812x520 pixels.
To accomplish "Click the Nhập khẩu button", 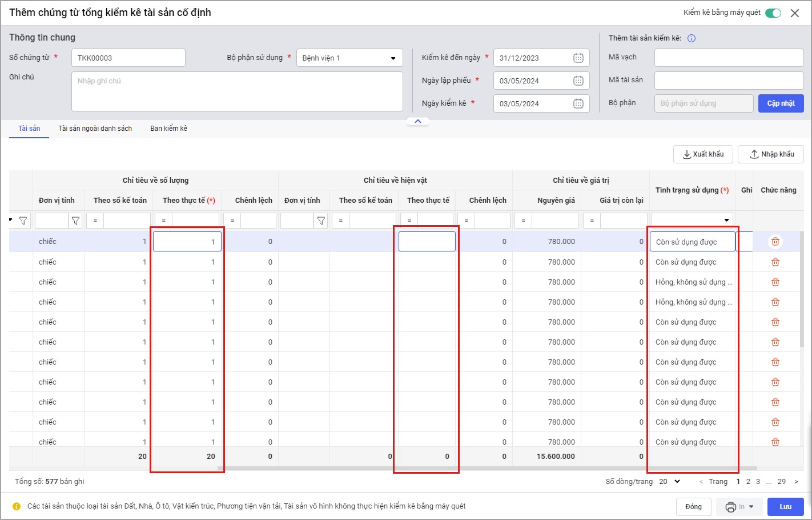I will click(770, 154).
